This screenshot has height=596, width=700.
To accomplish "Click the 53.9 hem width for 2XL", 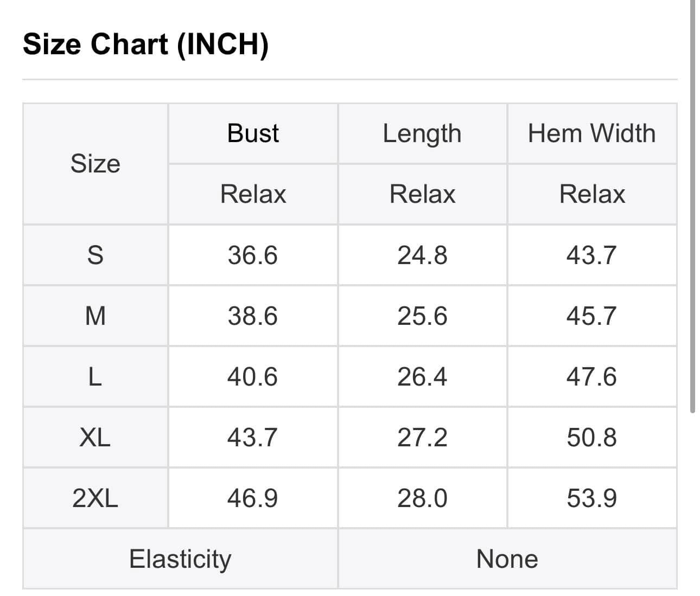I will [x=591, y=498].
